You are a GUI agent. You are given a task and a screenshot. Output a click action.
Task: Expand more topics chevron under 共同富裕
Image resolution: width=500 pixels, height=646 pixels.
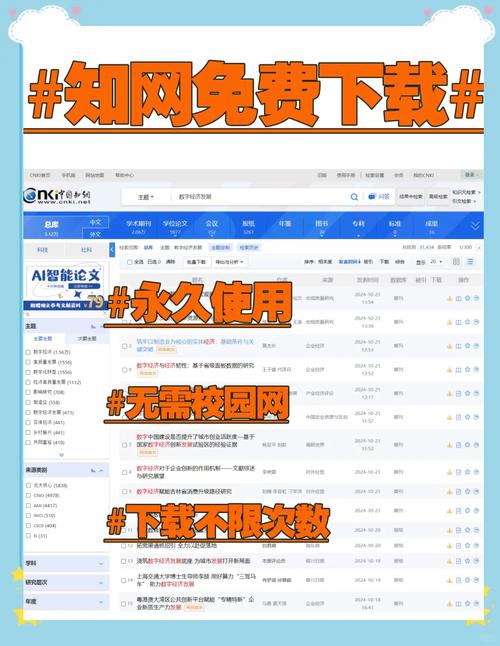[x=61, y=455]
